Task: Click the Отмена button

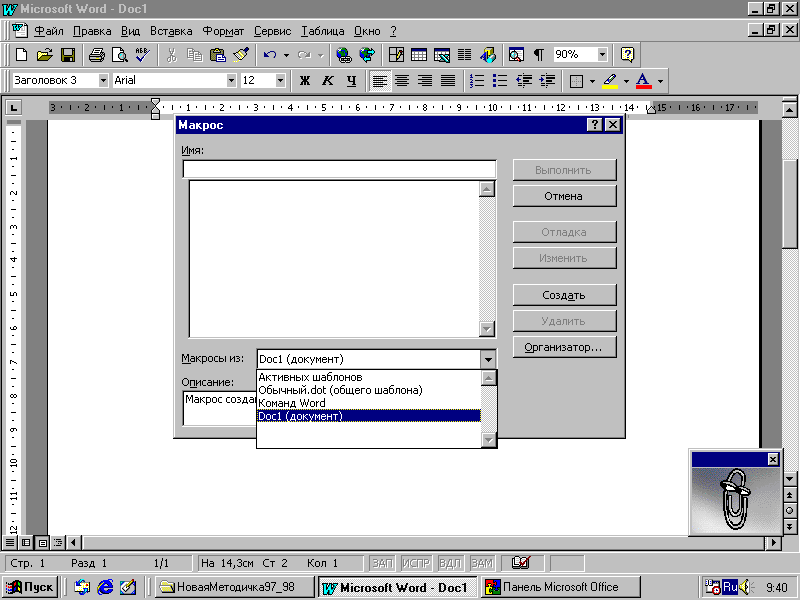Action: (x=564, y=196)
